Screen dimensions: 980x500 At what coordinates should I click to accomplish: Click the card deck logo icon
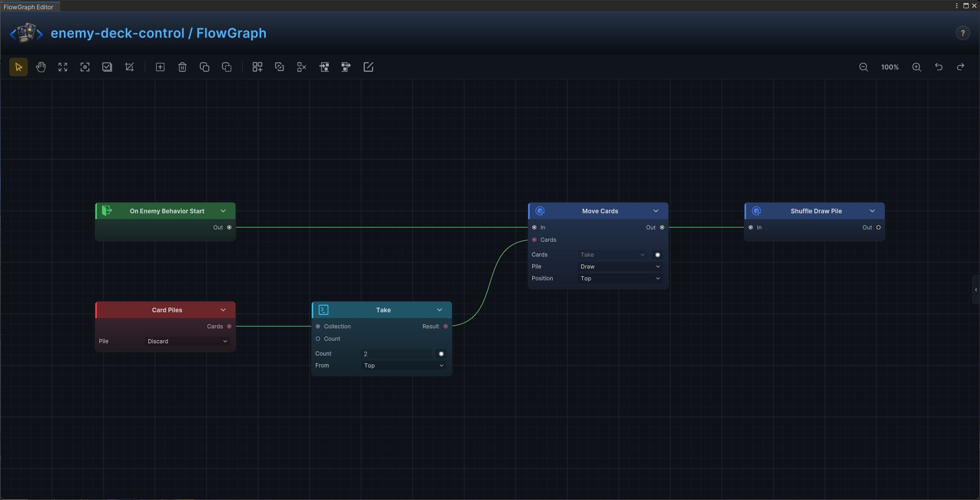[26, 33]
